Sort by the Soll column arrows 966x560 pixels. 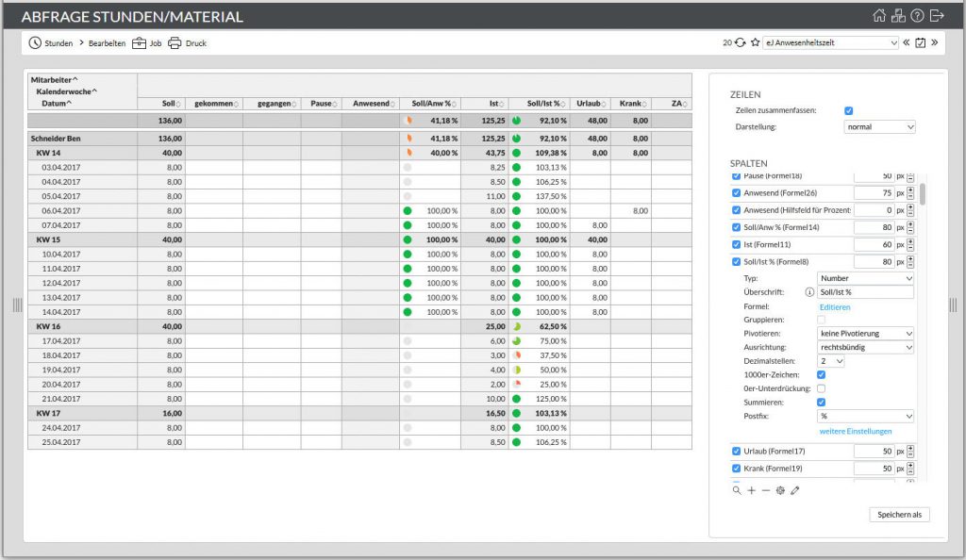178,104
